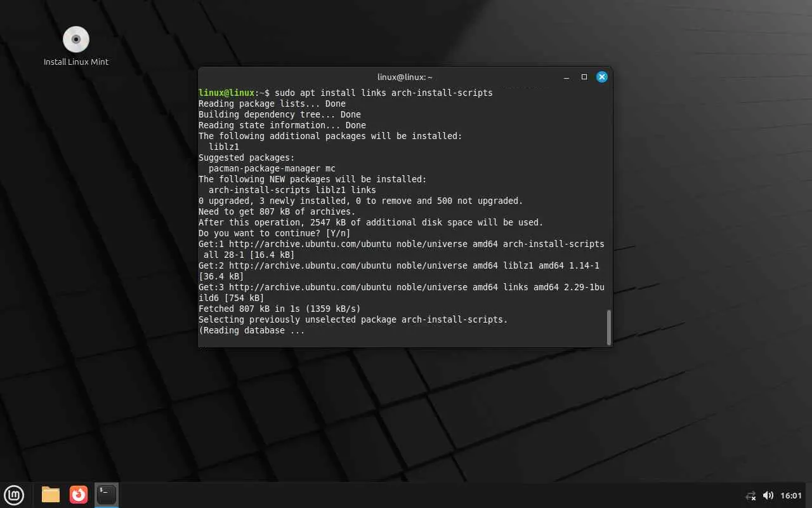Click the 'Suggested packages:' line
Screen dimensions: 812x508
247,157
